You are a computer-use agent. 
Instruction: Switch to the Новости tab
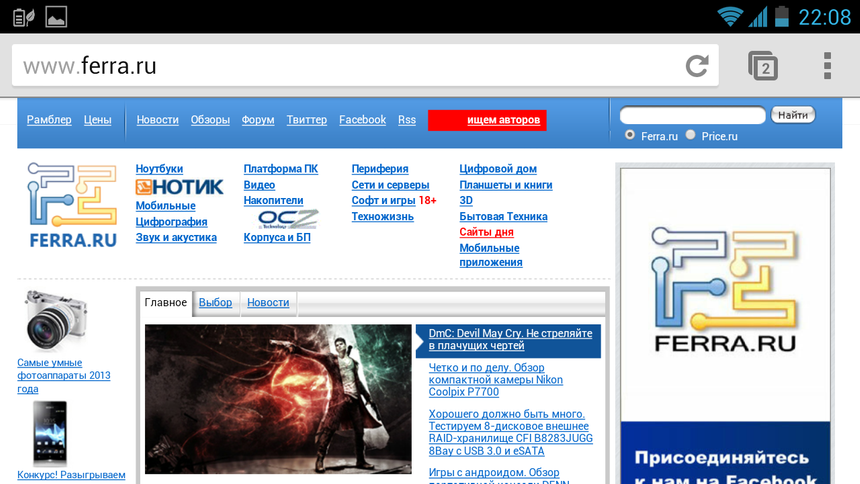pyautogui.click(x=268, y=302)
